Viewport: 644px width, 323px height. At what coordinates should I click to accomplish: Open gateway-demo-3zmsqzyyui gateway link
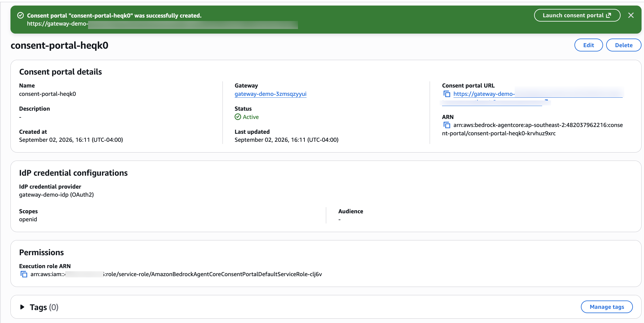pyautogui.click(x=271, y=94)
